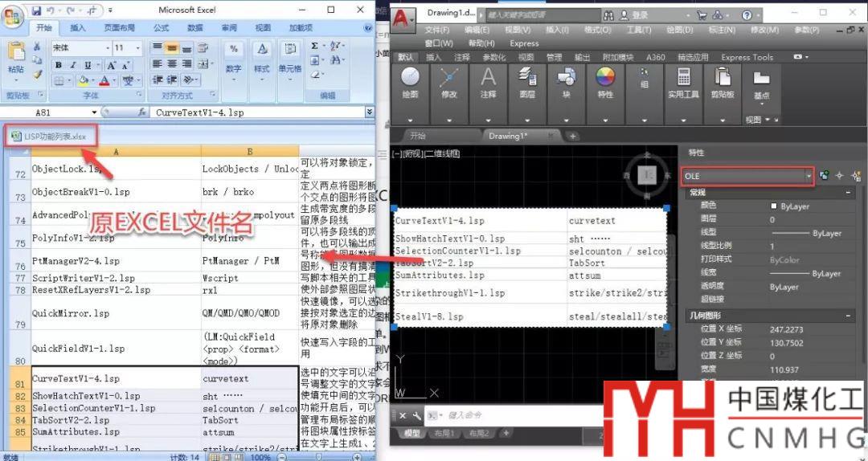
Task: Select cell containing QuickMirror.lsp
Action: coord(117,312)
